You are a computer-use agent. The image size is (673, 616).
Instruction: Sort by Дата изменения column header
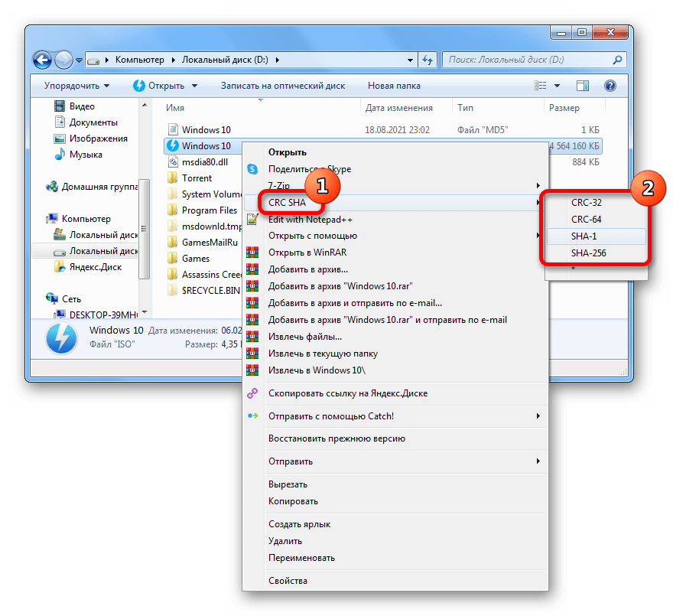398,108
